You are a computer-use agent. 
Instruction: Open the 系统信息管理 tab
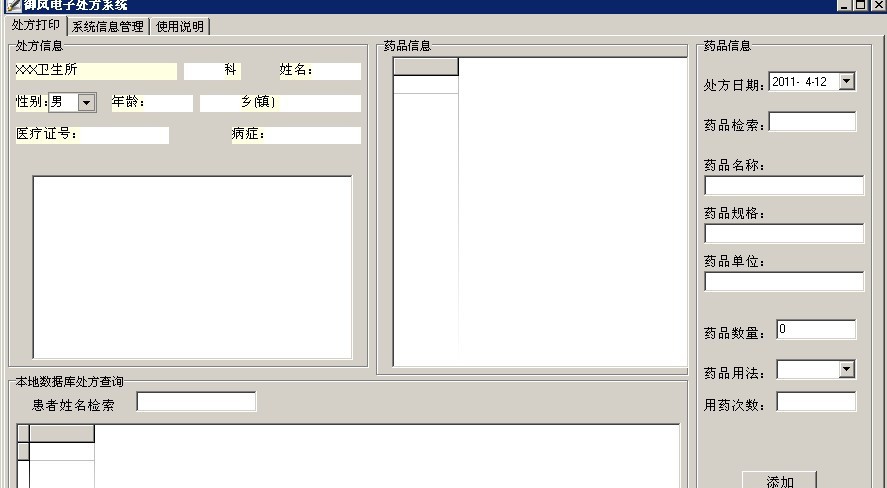[x=108, y=27]
